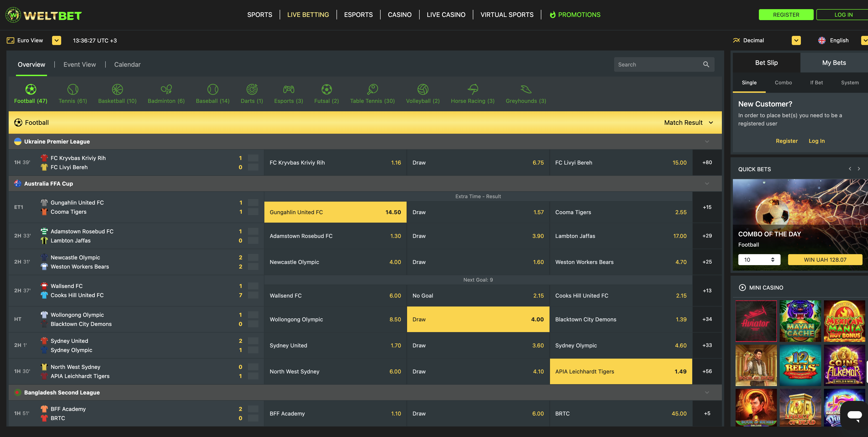Screen dimensions: 868x437
Task: Select the Baseball sport icon
Action: coord(213,89)
